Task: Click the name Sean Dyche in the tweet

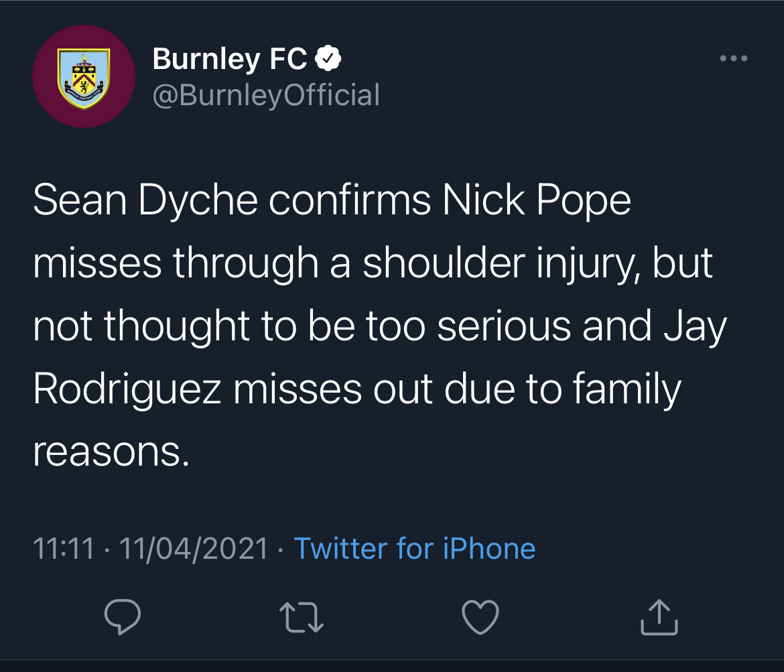Action: point(145,200)
